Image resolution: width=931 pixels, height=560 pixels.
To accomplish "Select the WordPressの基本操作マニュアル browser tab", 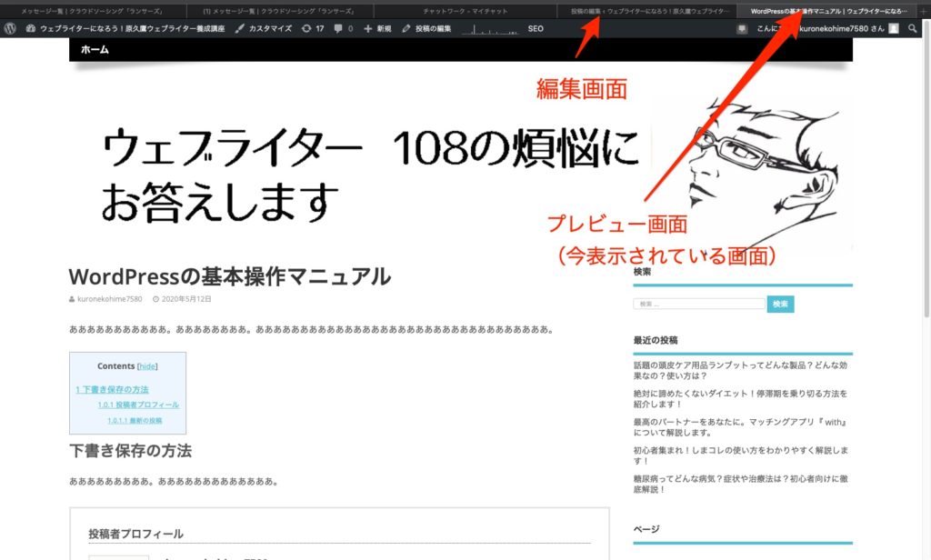I will pyautogui.click(x=828, y=11).
